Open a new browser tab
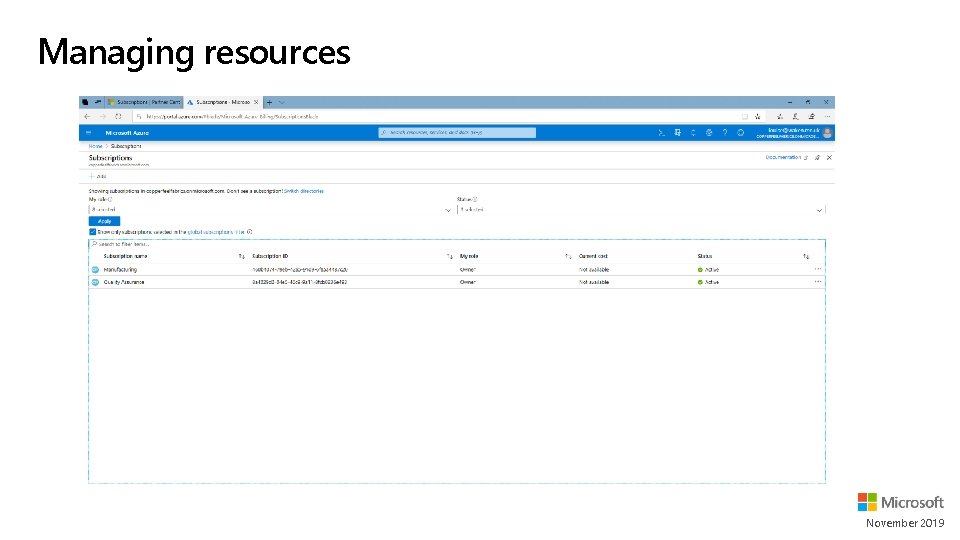This screenshot has width=960, height=540. (x=269, y=102)
